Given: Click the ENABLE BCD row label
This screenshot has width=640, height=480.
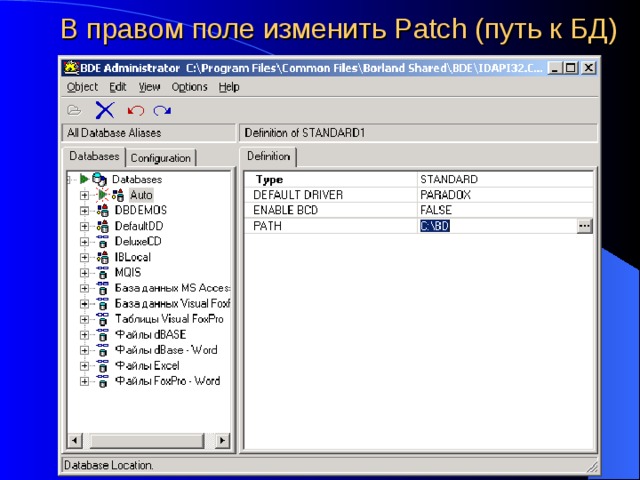Looking at the screenshot, I should click(285, 210).
